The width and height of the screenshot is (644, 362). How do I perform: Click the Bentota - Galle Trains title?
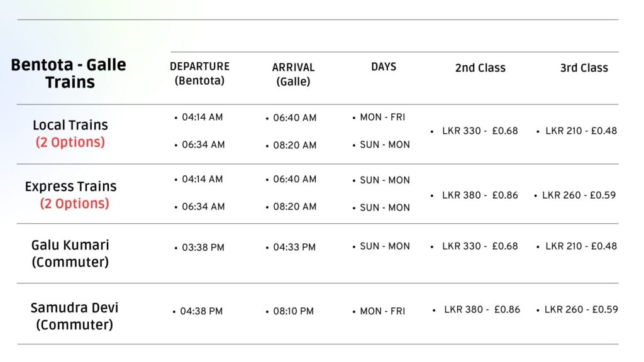[x=69, y=74]
